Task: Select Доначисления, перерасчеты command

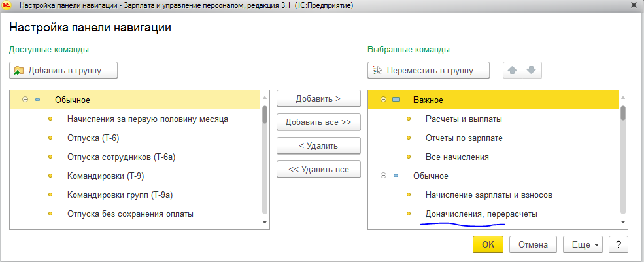Action: coord(481,214)
